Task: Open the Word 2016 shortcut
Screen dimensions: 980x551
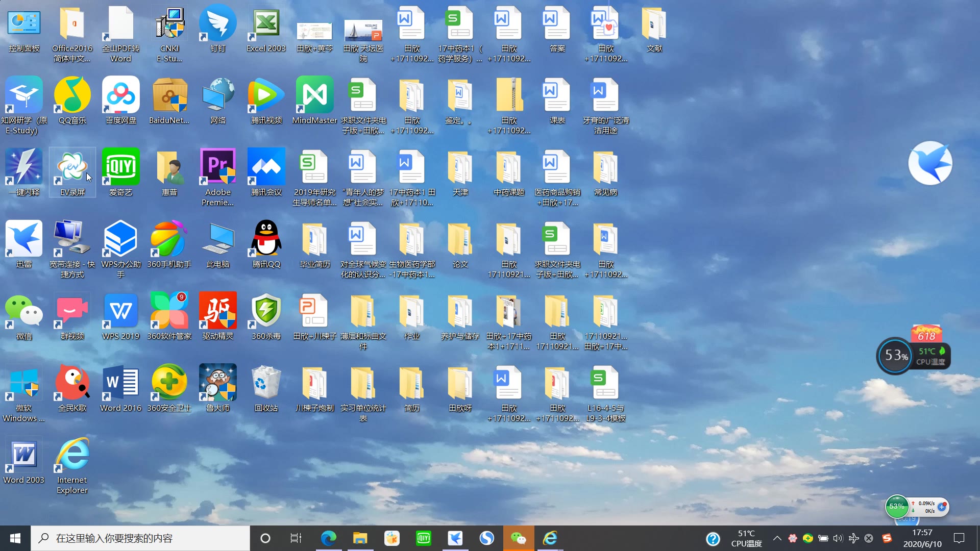Action: 121,389
